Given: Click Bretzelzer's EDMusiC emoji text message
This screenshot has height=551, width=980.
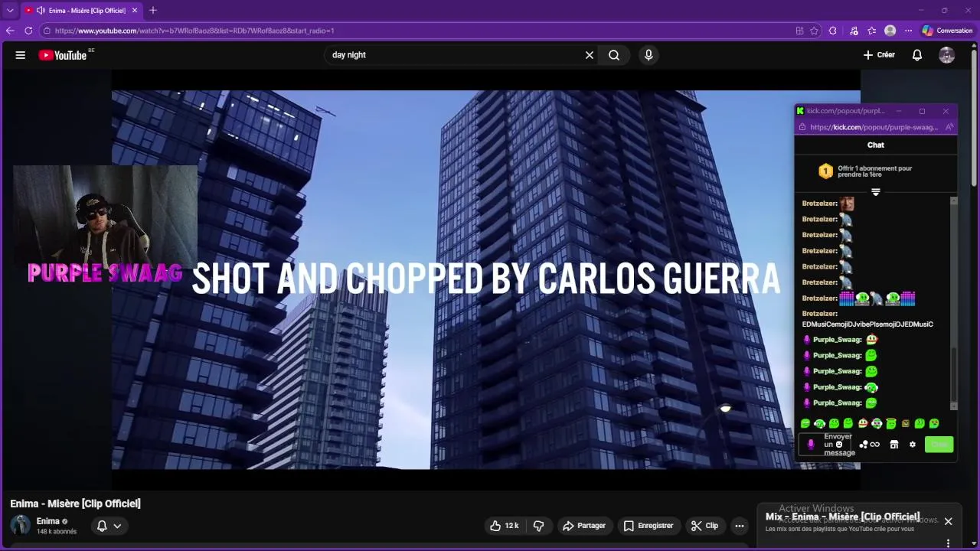Looking at the screenshot, I should pyautogui.click(x=867, y=319).
